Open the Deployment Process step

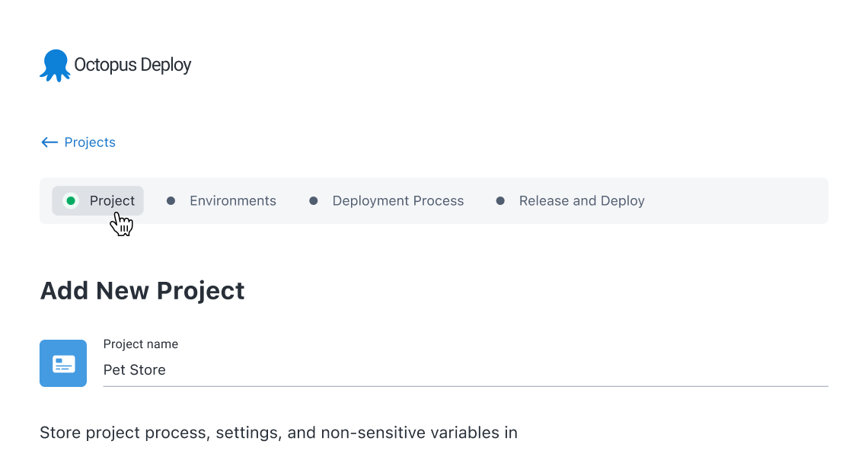397,201
